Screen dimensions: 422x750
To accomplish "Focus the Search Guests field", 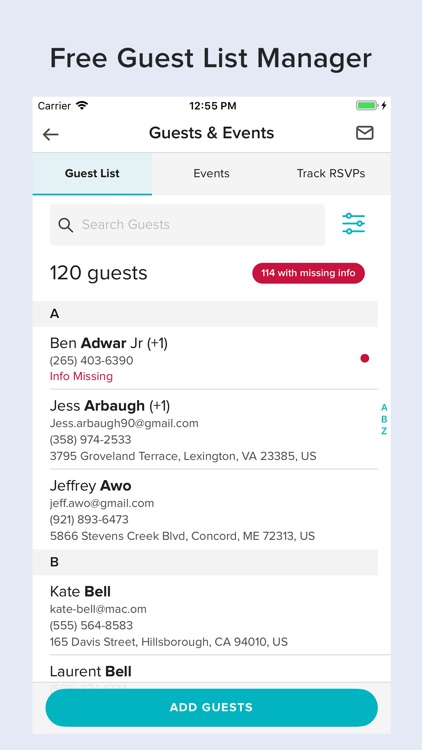I will tap(187, 225).
